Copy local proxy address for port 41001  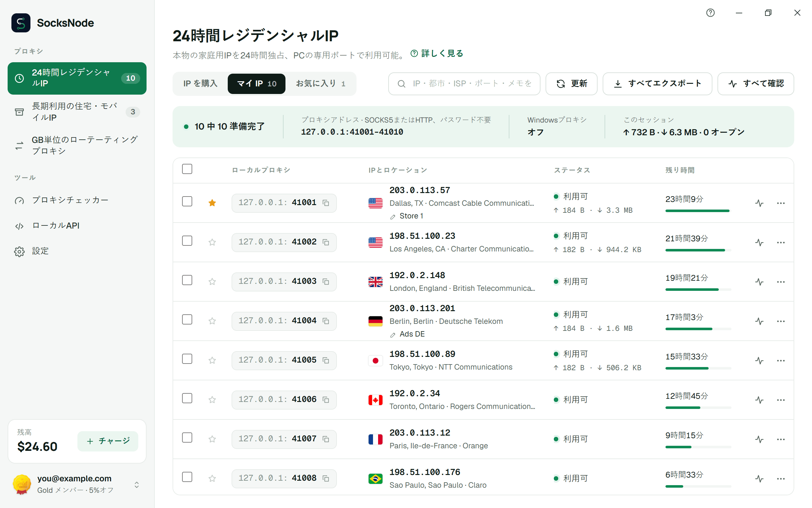click(x=325, y=203)
